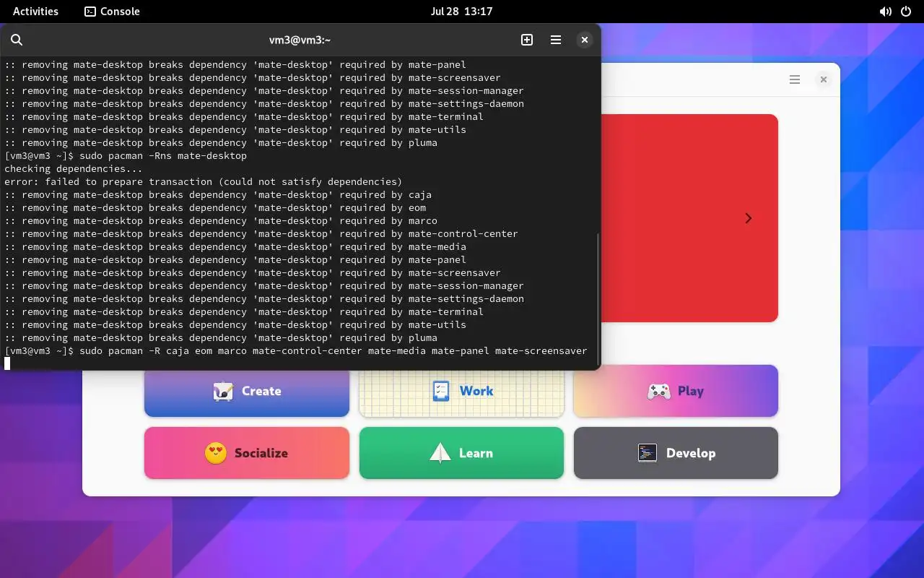Click the 'sudo pacman -Rns mate-desktop' command line
Image resolution: width=924 pixels, height=578 pixels.
(126, 155)
